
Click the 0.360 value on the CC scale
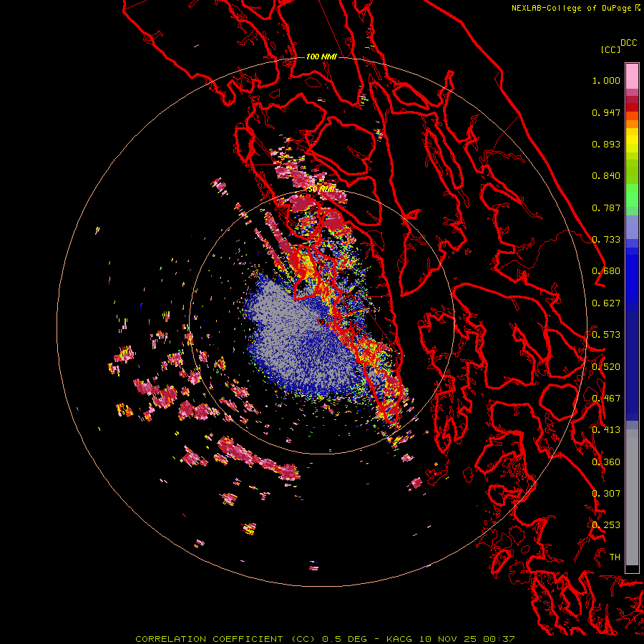pyautogui.click(x=606, y=462)
